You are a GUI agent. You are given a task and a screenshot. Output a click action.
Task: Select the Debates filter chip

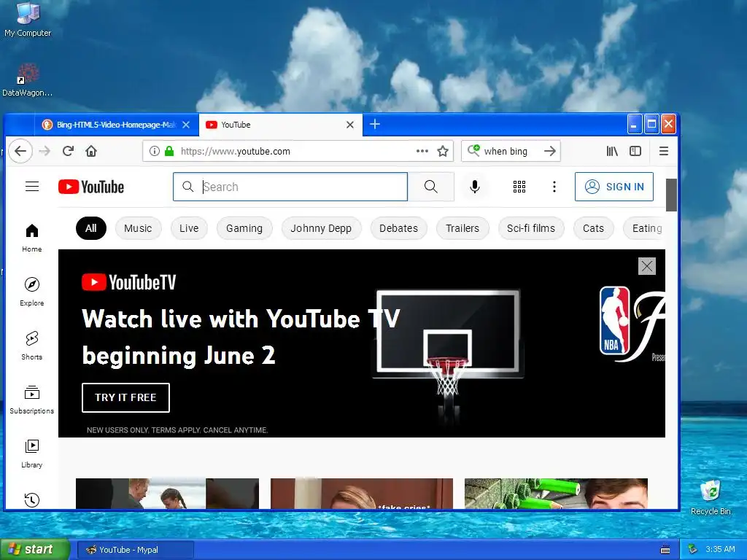(399, 228)
